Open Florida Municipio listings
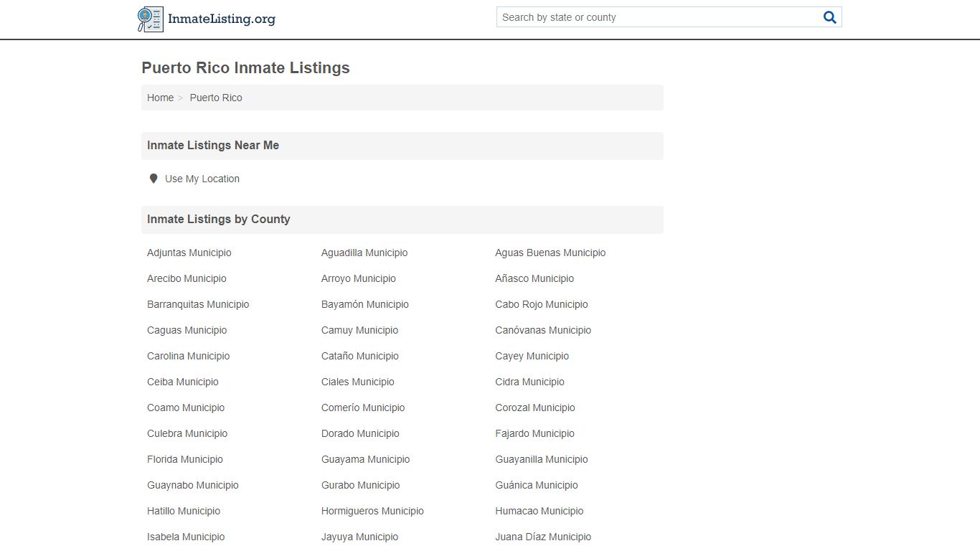 tap(185, 459)
